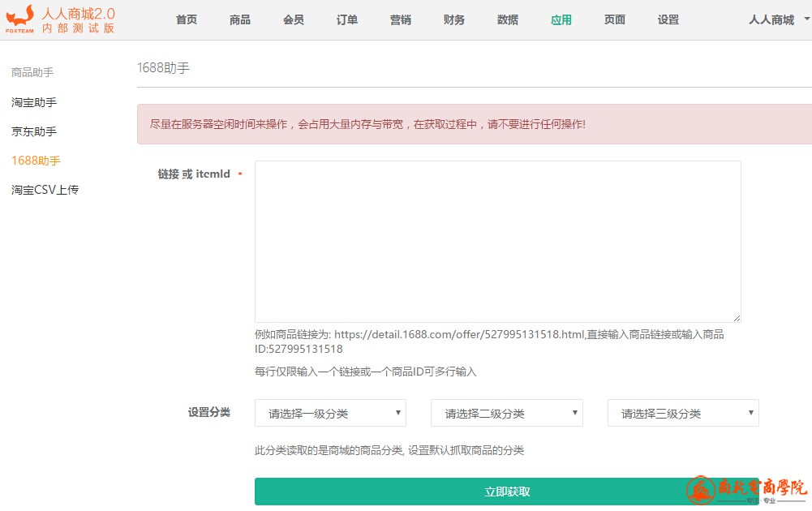This screenshot has width=812, height=511.
Task: Open 淘宝助手 in the sidebar
Action: click(34, 102)
